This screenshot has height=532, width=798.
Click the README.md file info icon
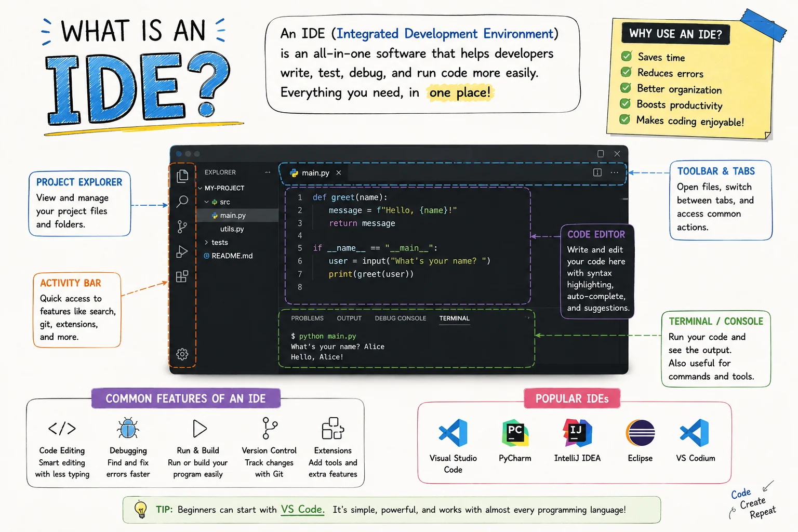(207, 256)
